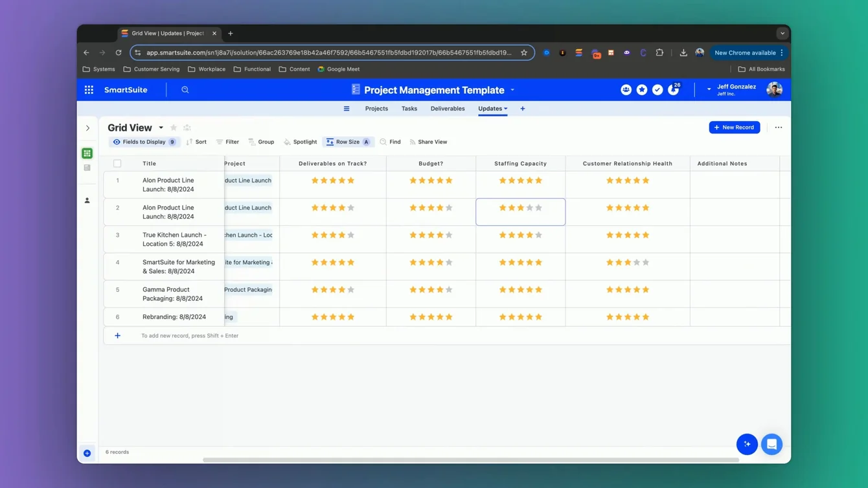Click the Share View button
The image size is (868, 488).
click(x=428, y=142)
